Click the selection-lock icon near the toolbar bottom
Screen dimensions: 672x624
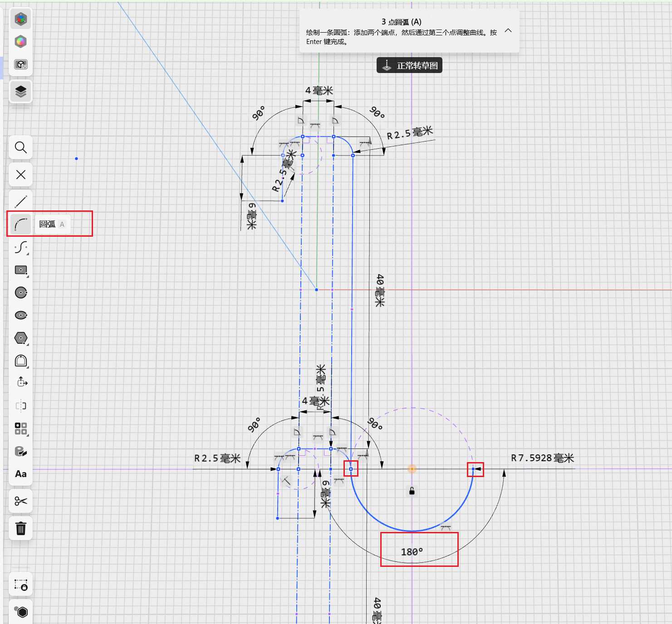(x=21, y=585)
